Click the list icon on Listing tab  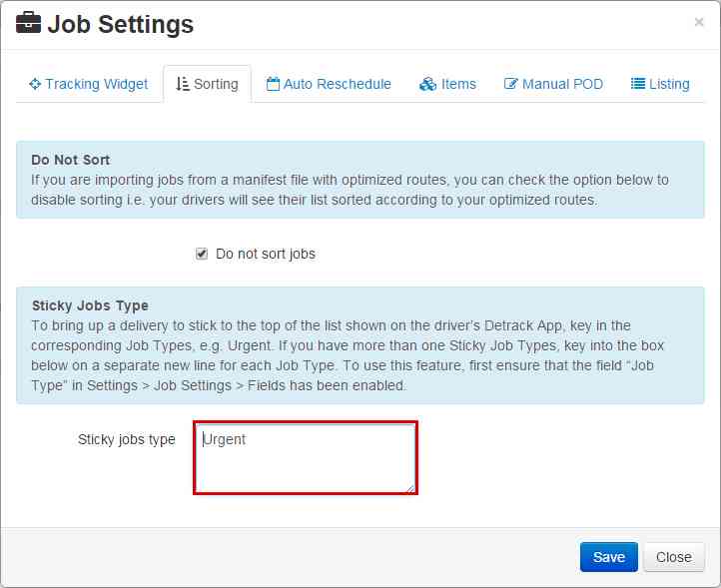point(638,85)
